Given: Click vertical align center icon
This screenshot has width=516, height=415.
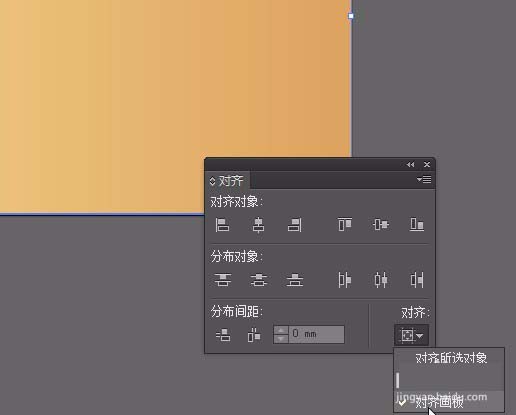Looking at the screenshot, I should coord(381,224).
